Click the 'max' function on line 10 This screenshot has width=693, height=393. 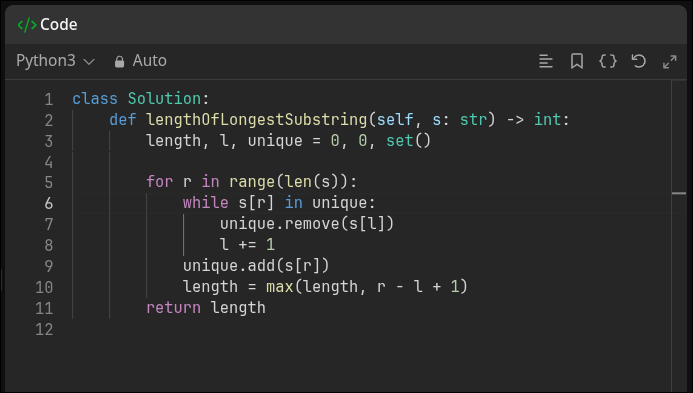tap(280, 287)
